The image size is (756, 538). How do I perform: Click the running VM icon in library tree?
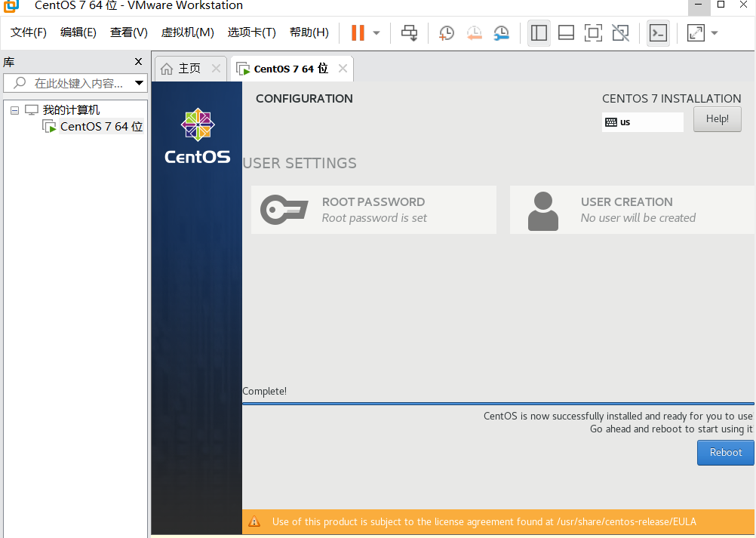click(49, 127)
